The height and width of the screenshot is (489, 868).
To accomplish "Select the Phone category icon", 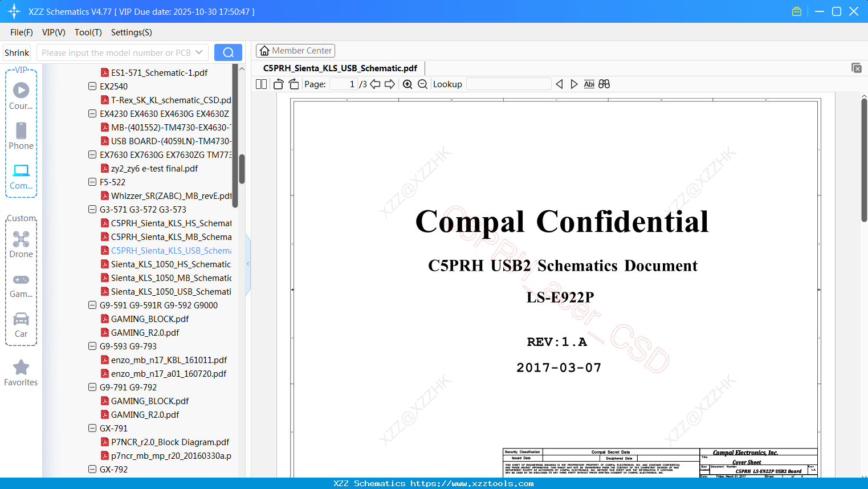I will point(21,131).
